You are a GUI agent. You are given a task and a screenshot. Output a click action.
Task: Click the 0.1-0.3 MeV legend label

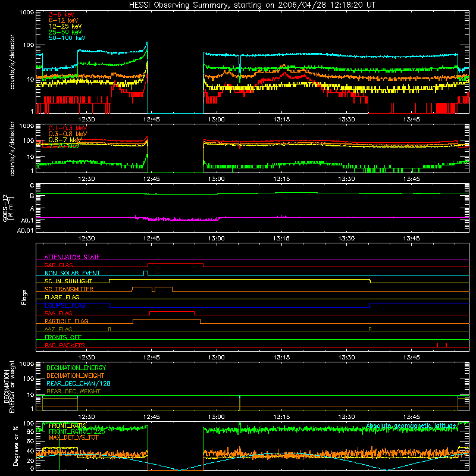(68, 128)
